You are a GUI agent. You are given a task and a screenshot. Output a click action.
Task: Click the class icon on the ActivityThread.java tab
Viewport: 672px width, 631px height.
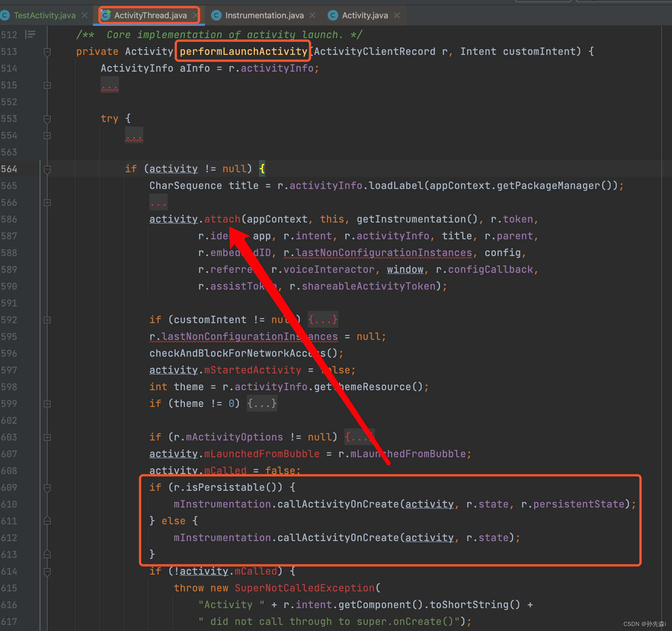(106, 15)
